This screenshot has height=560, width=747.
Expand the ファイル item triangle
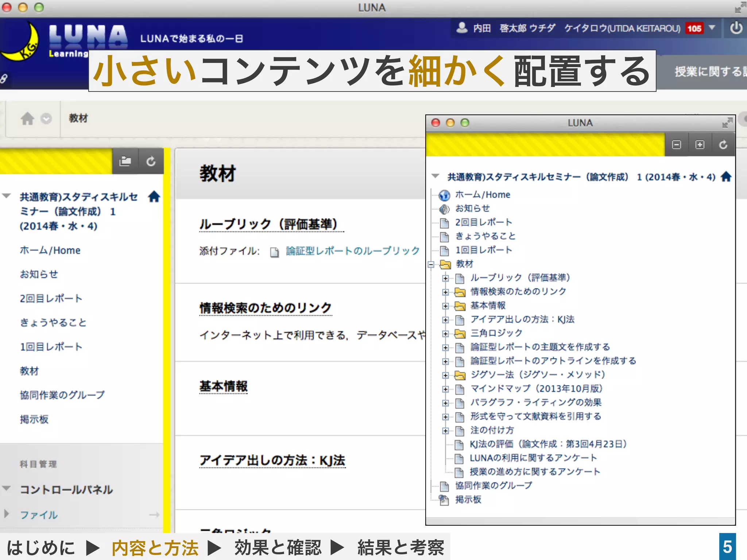click(6, 514)
